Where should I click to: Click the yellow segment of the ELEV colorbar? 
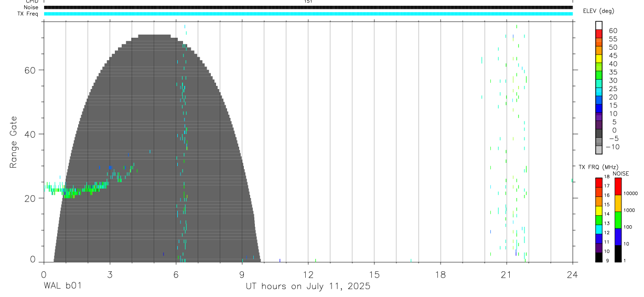[599, 58]
